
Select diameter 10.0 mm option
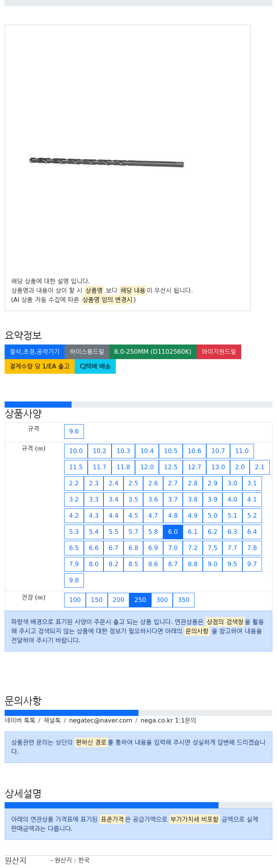pos(76,451)
